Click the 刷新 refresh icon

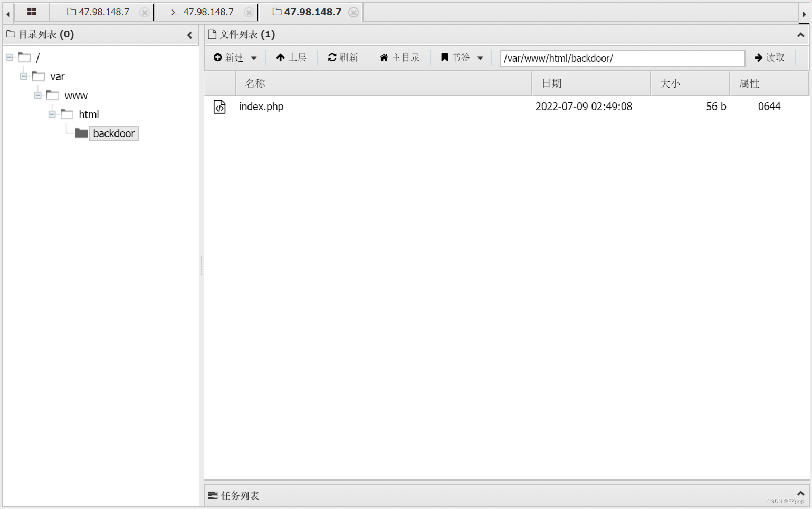click(332, 57)
